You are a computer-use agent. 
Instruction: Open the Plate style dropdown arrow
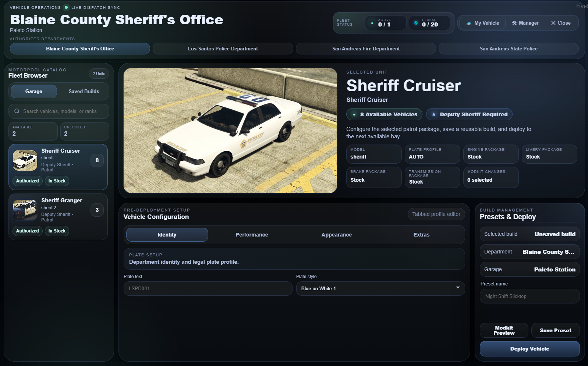tap(458, 288)
